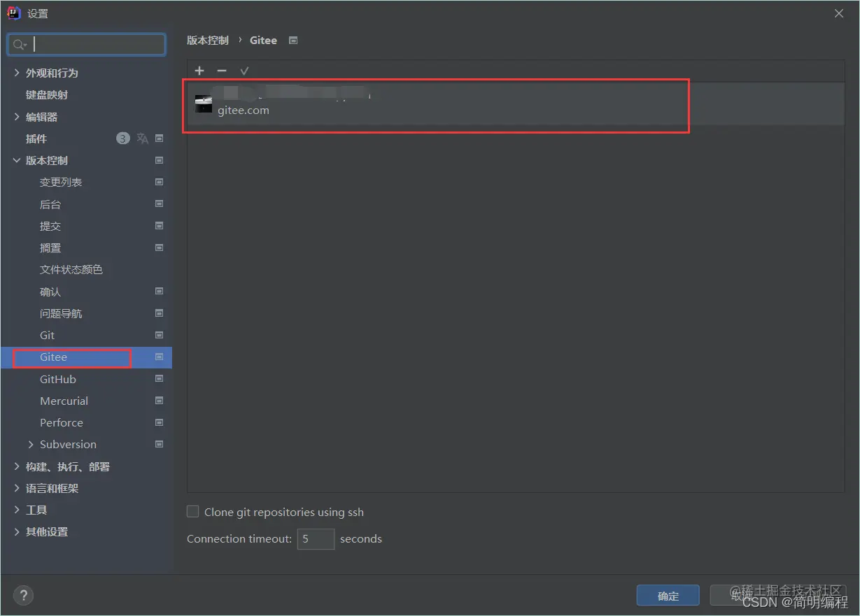Select 变更列表 under version control
Image resolution: width=860 pixels, height=616 pixels.
[61, 182]
